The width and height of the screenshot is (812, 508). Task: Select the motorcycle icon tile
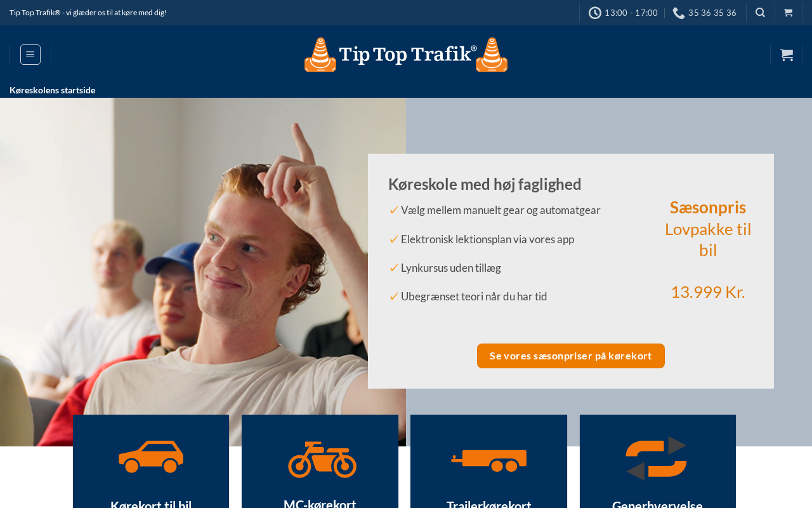tap(322, 459)
